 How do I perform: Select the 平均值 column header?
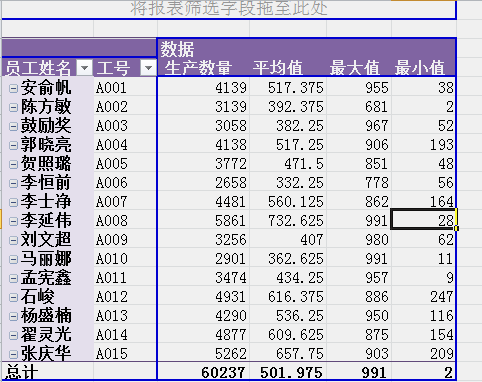[x=288, y=67]
